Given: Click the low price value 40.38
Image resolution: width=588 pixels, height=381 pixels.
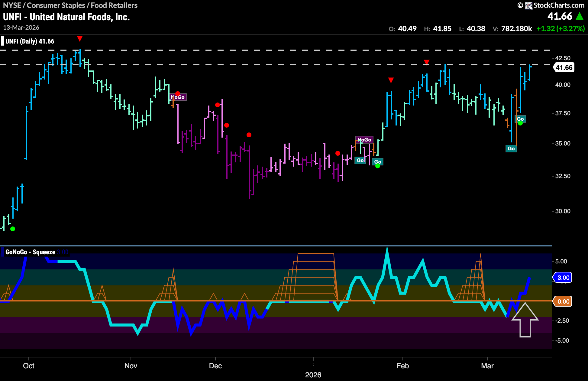Looking at the screenshot, I should click(476, 29).
